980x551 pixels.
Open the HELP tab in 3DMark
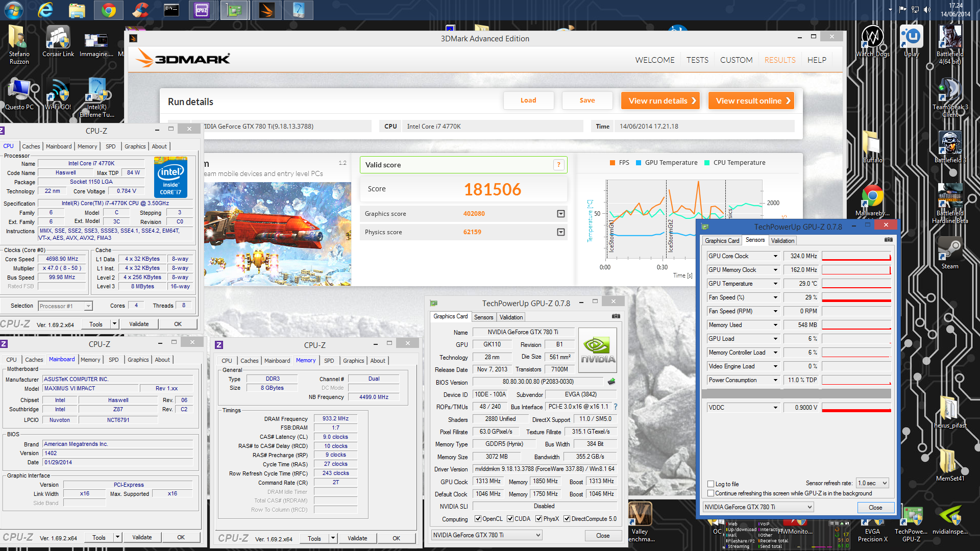tap(817, 60)
